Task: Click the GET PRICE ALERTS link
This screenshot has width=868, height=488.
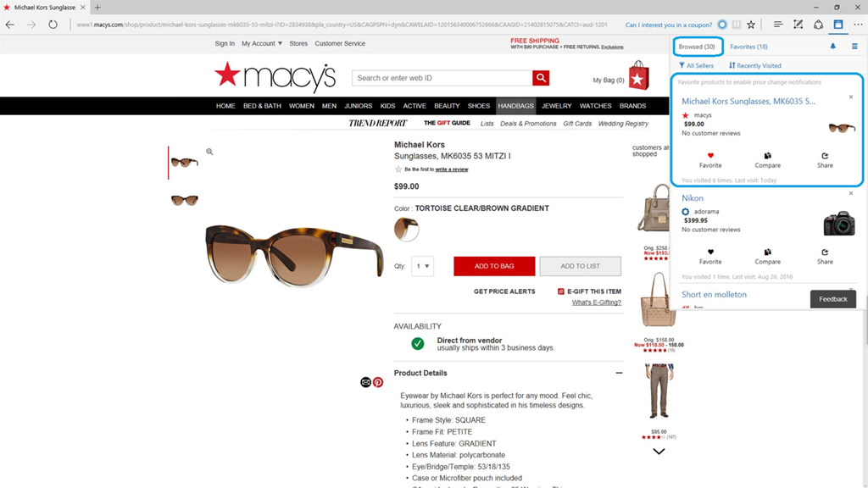Action: point(504,291)
